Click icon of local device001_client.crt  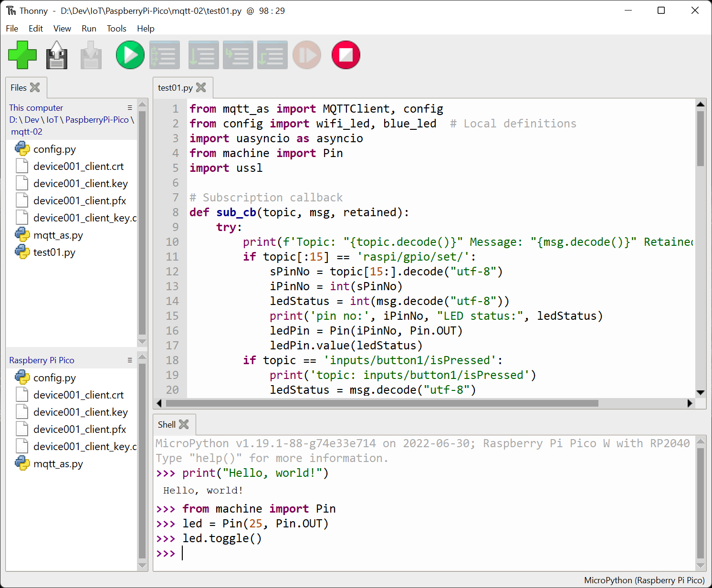pyautogui.click(x=22, y=166)
